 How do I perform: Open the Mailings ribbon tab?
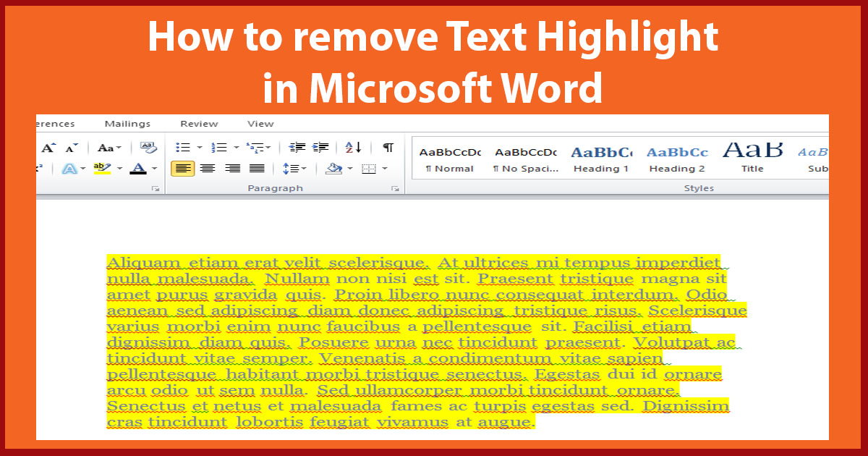coord(127,123)
